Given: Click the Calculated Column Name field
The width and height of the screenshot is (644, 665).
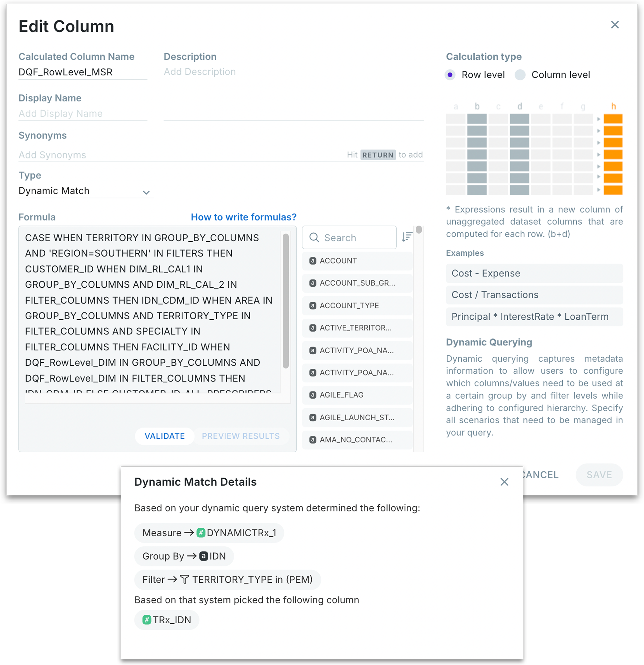Looking at the screenshot, I should click(x=82, y=72).
